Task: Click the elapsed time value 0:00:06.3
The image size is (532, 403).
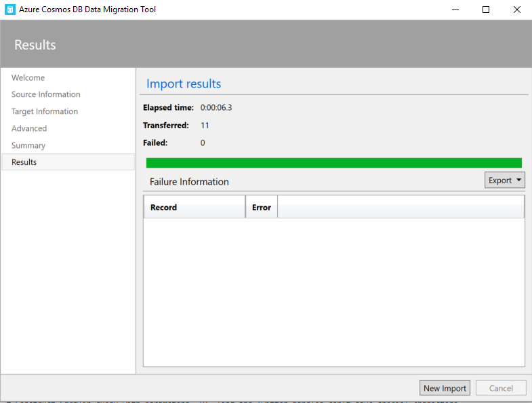Action: pyautogui.click(x=216, y=108)
